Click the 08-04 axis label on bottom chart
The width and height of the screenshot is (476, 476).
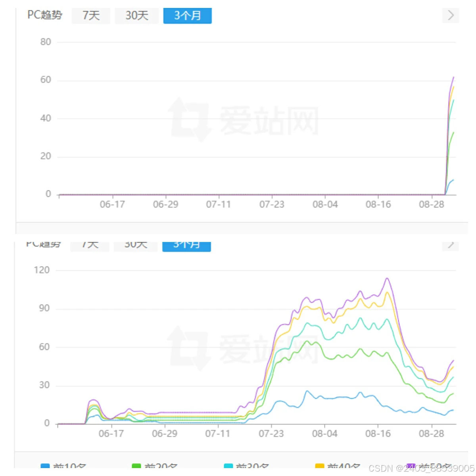click(x=325, y=433)
